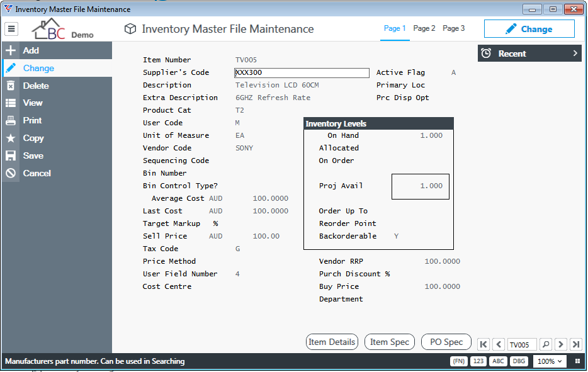The width and height of the screenshot is (588, 372).
Task: Open the Item Spec button
Action: coord(390,342)
